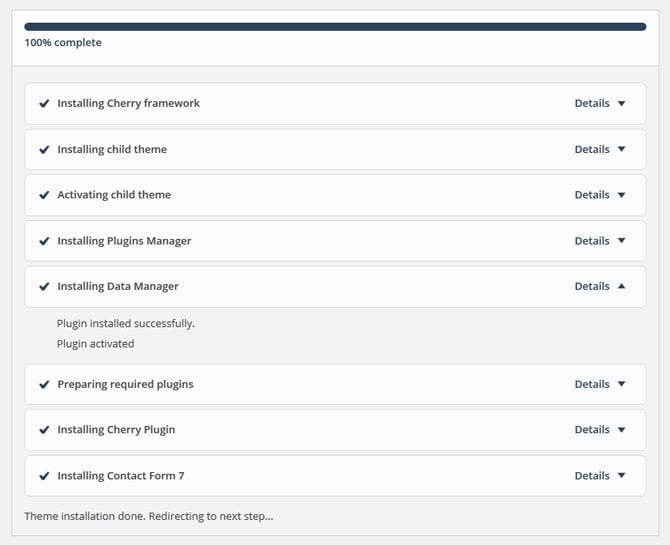Show Details for Installing Cherry Plugin
670x545 pixels.
point(592,430)
